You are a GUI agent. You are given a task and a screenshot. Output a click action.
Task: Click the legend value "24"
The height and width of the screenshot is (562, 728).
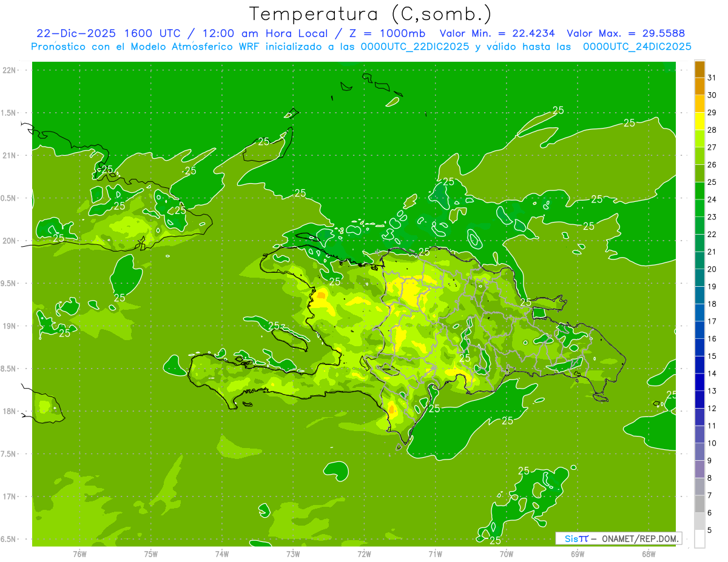712,199
